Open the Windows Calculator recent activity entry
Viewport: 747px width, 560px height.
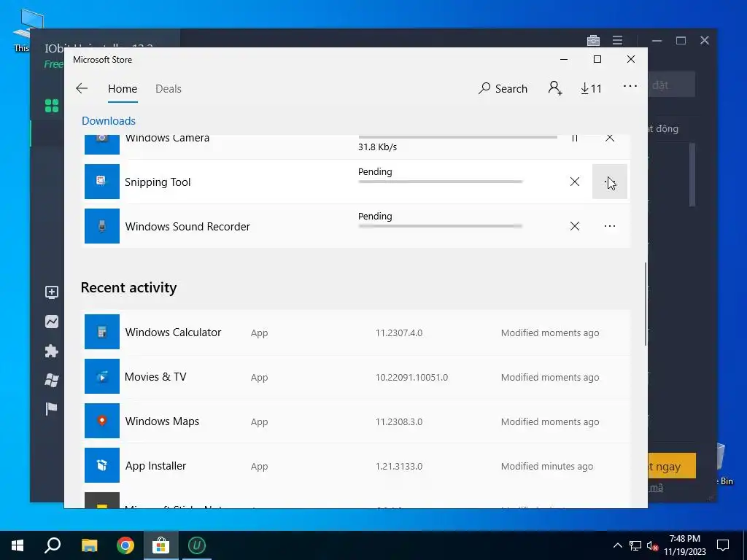357,332
